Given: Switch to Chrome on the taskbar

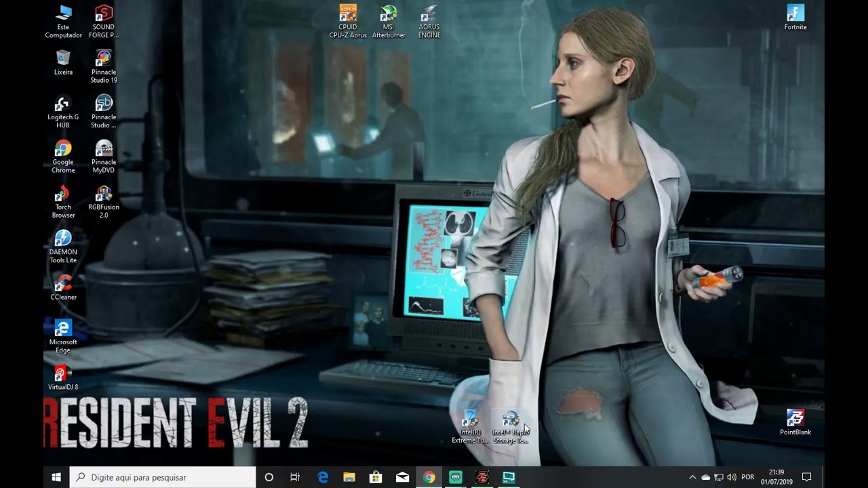Looking at the screenshot, I should 429,477.
